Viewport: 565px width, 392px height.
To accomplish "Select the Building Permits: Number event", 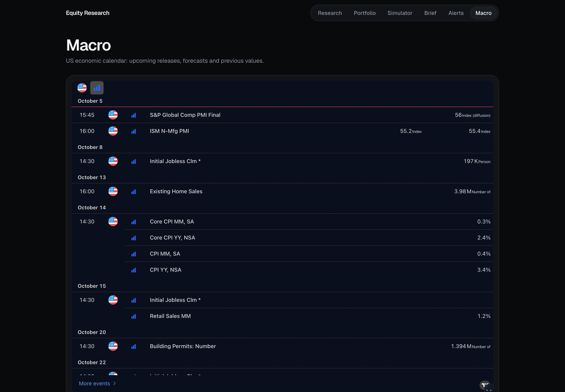I will [x=183, y=346].
